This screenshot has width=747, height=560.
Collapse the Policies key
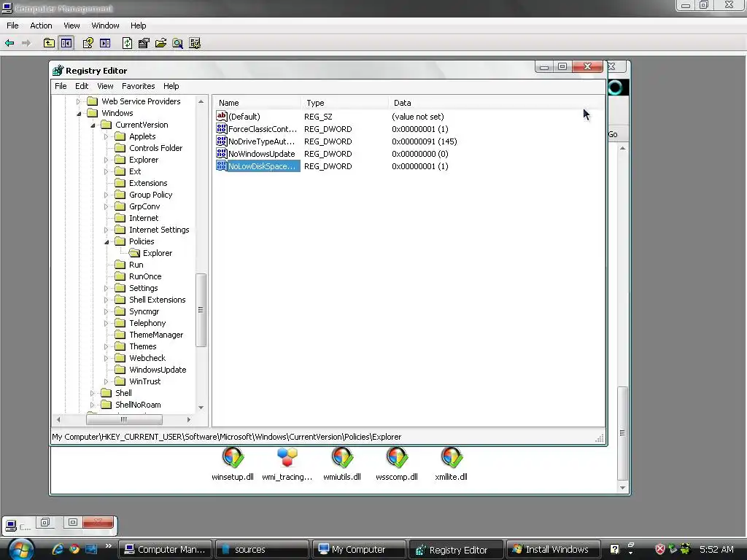point(107,242)
